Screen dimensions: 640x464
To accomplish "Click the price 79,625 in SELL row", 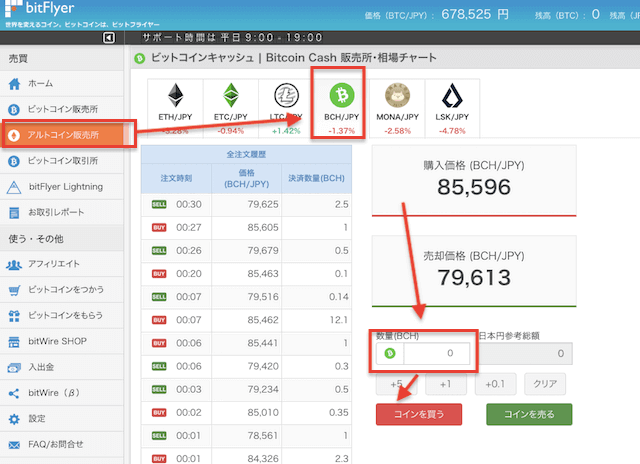I will click(263, 204).
